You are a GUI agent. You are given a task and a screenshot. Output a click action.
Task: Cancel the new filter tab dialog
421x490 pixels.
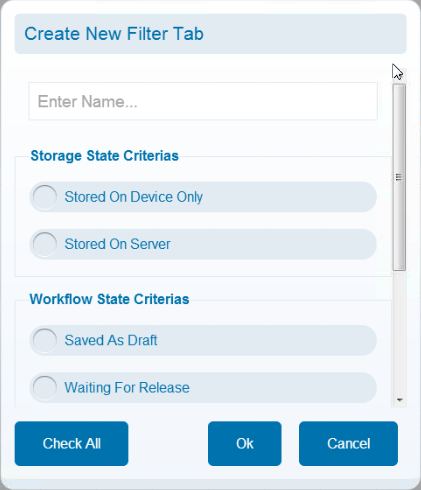(x=348, y=444)
